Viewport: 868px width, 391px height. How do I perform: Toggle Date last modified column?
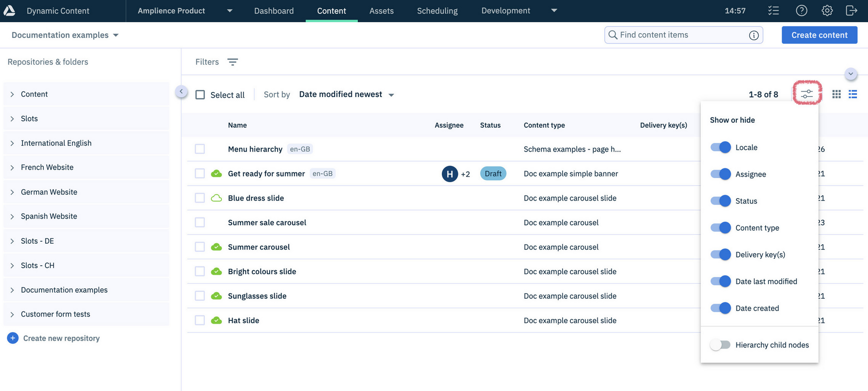(720, 281)
